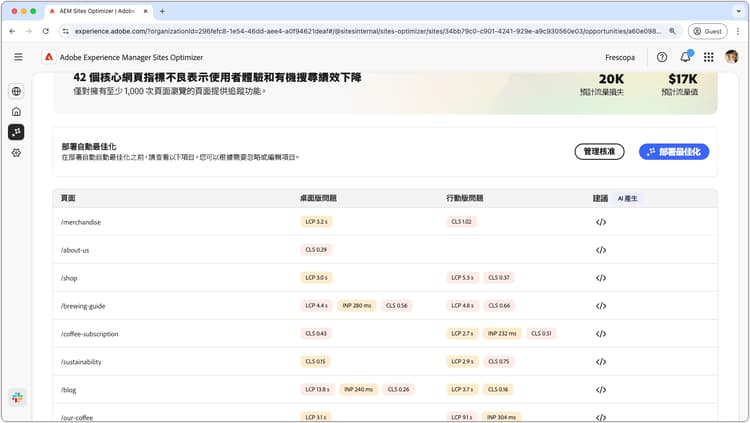View code suggestion for /blog
The width and height of the screenshot is (750, 423).
(601, 390)
